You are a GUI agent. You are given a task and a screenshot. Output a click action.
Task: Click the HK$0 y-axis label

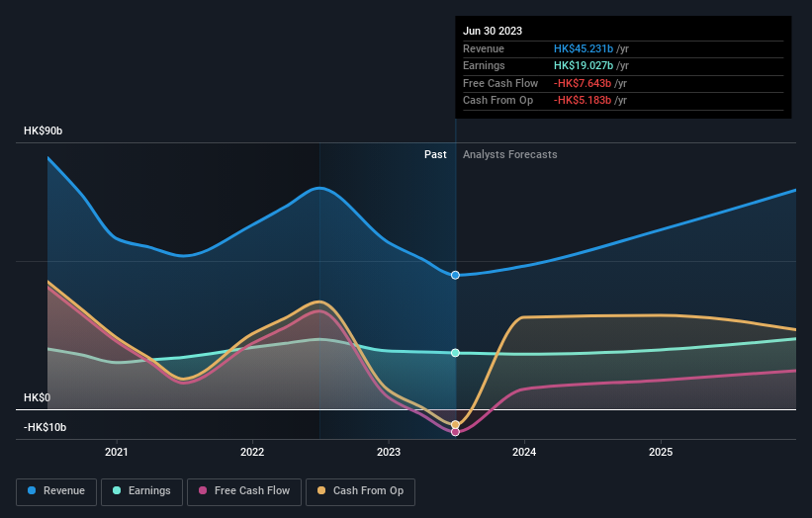point(38,398)
